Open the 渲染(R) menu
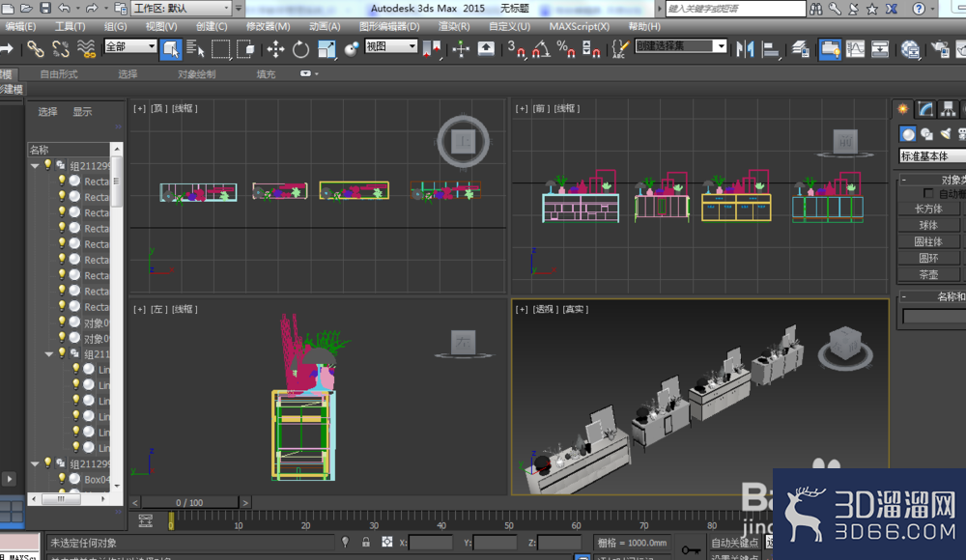Screen dimensions: 966x560 [454, 26]
